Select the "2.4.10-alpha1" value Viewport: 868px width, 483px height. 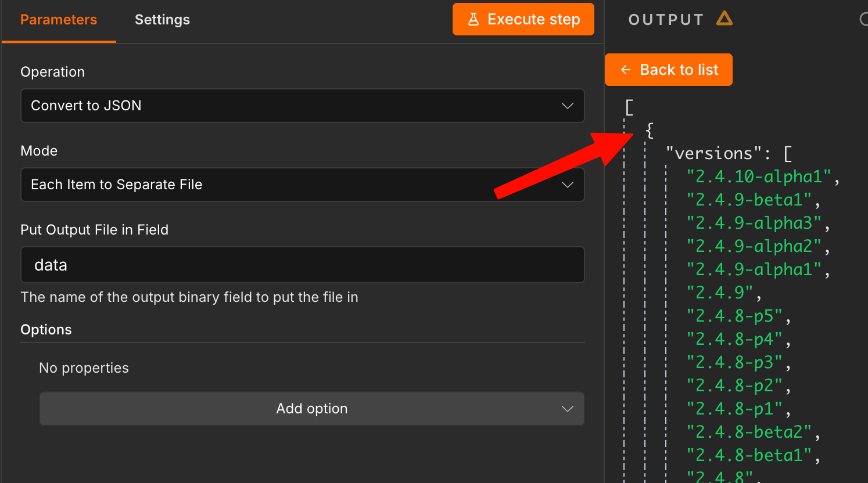pyautogui.click(x=759, y=176)
